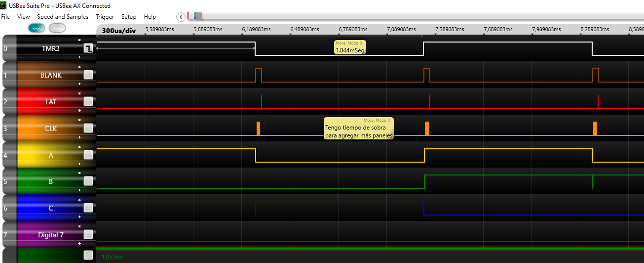Click the x above the B channel label
Image resolution: width=644 pixels, height=263 pixels.
(79, 173)
